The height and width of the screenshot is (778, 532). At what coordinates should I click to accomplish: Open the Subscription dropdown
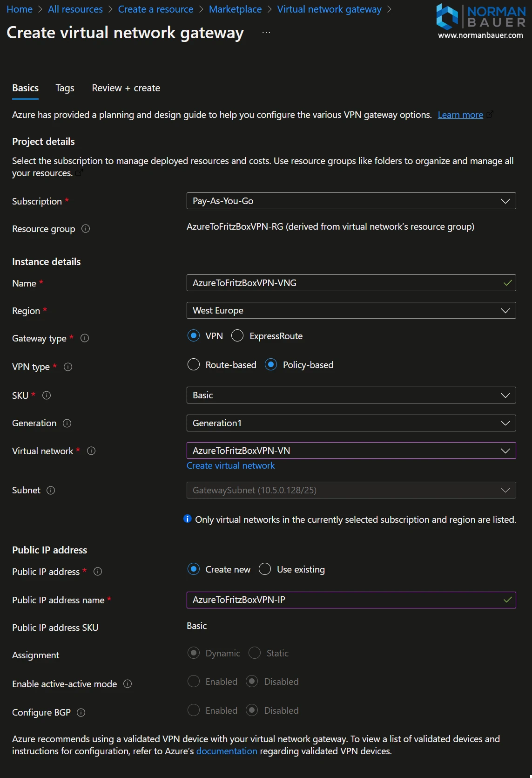click(x=351, y=201)
